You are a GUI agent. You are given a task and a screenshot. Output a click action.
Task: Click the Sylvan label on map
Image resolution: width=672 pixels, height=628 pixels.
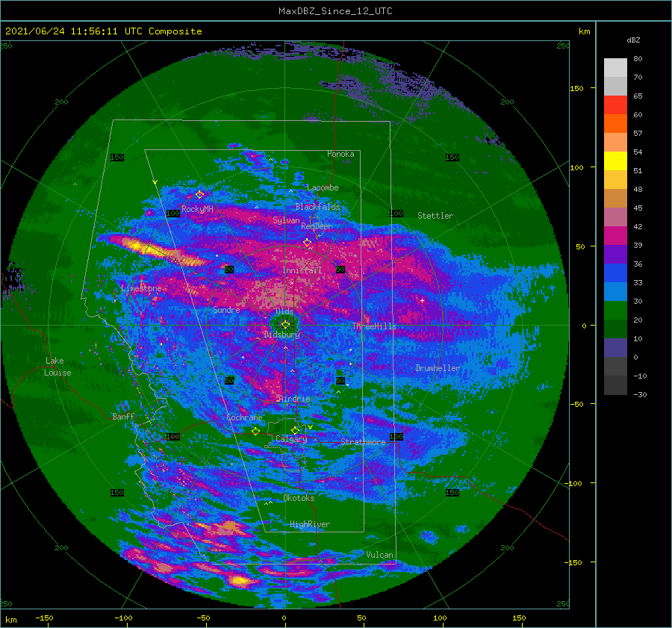286,220
